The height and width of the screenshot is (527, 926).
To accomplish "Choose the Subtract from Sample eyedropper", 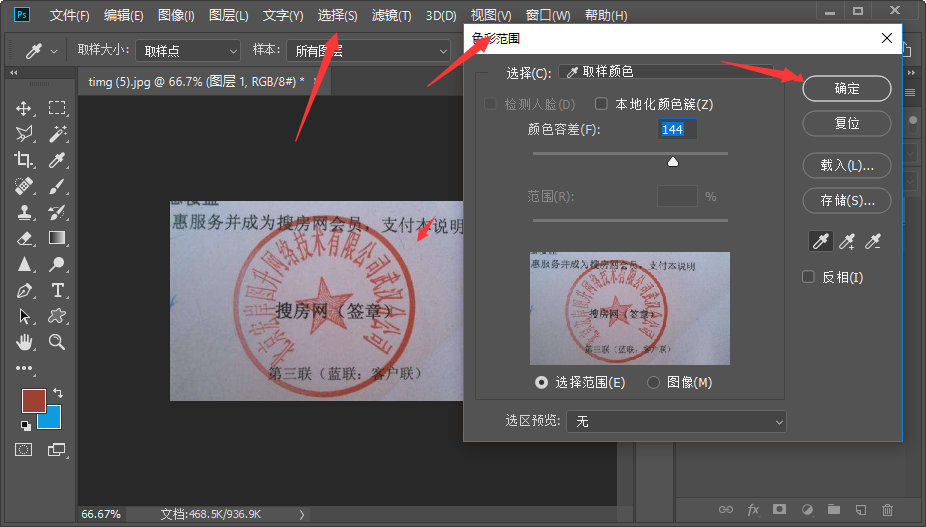I will [873, 241].
